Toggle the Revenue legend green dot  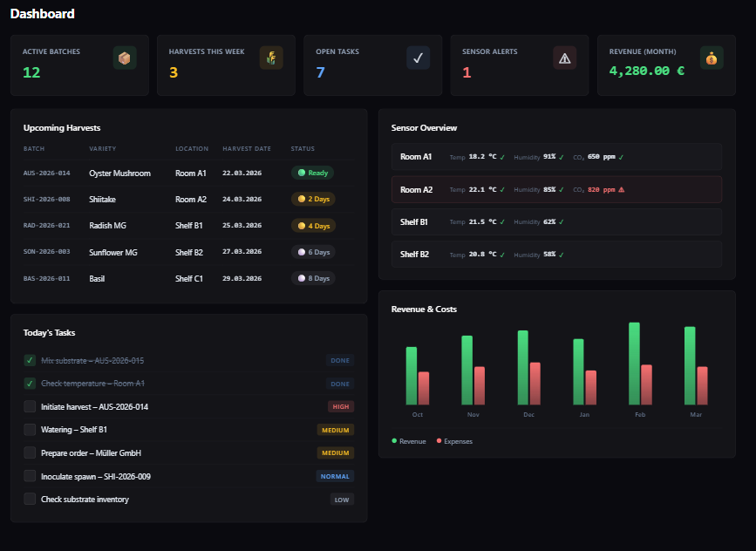pos(394,441)
